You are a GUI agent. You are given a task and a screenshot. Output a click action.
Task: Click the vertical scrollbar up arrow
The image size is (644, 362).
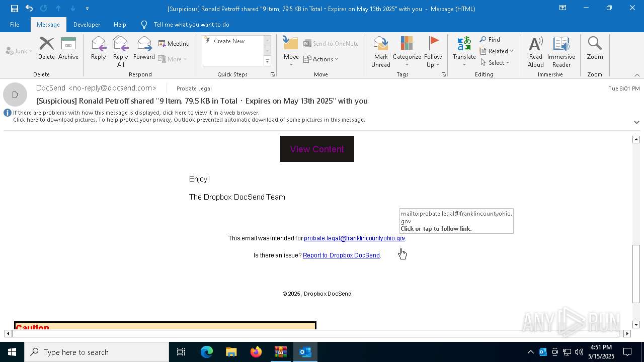[x=636, y=139]
